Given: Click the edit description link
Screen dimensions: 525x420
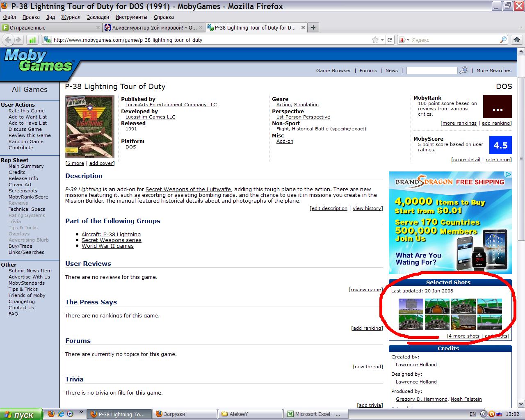Looking at the screenshot, I should (x=329, y=208).
